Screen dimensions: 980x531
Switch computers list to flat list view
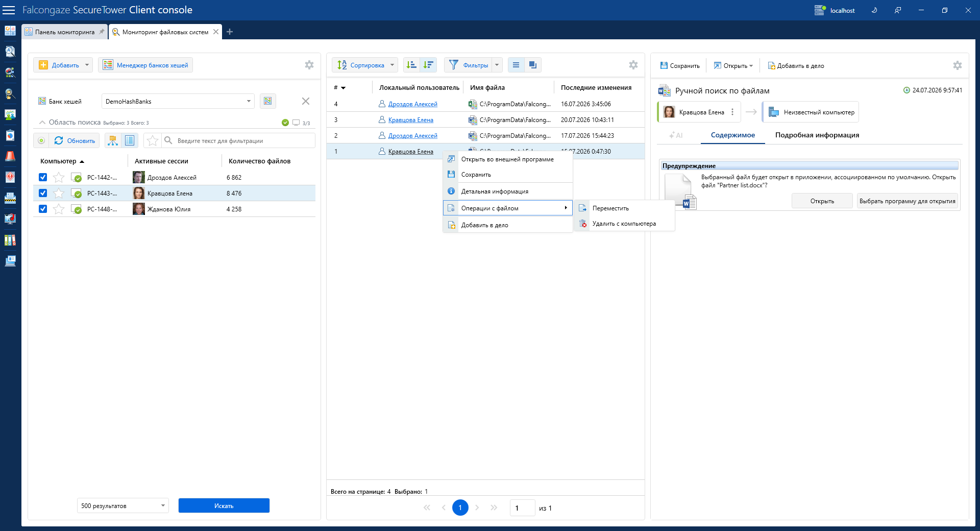coord(130,140)
